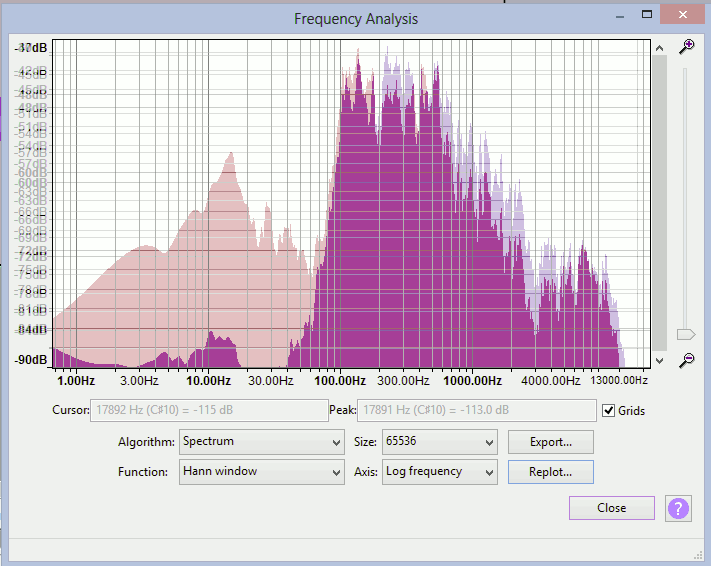Toggle the Grids checkbox
Viewport: 711px width, 566px height.
point(609,410)
